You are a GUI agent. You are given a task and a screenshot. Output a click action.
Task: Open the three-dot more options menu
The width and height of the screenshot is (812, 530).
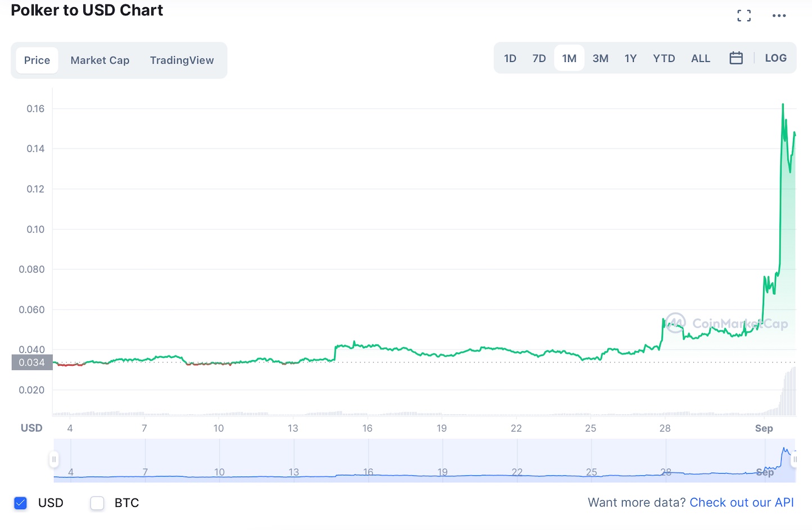(x=779, y=16)
